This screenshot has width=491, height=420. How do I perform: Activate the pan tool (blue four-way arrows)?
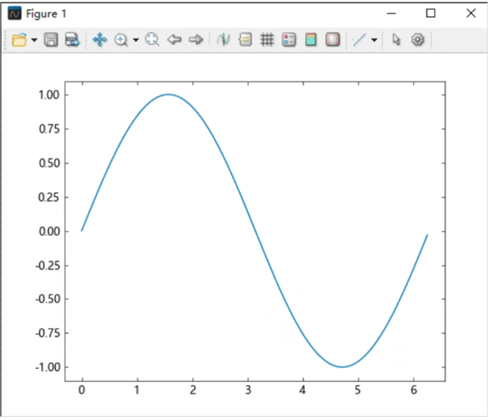pos(100,40)
